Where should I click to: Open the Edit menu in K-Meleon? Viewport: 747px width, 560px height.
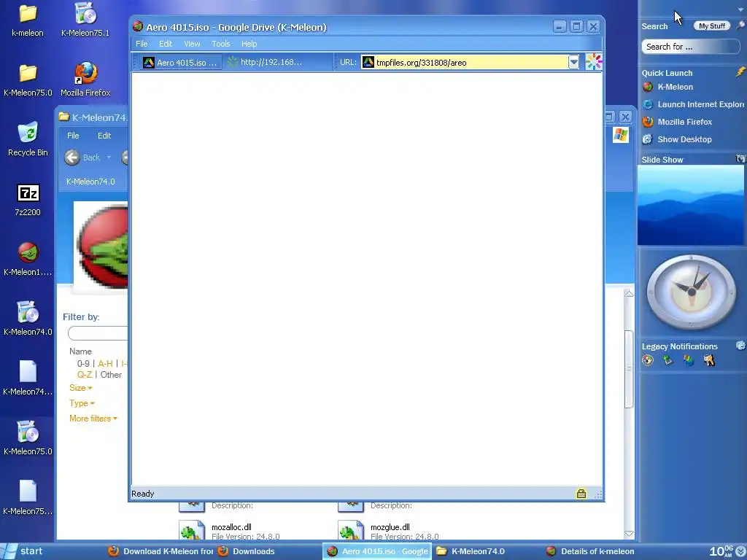pyautogui.click(x=166, y=44)
